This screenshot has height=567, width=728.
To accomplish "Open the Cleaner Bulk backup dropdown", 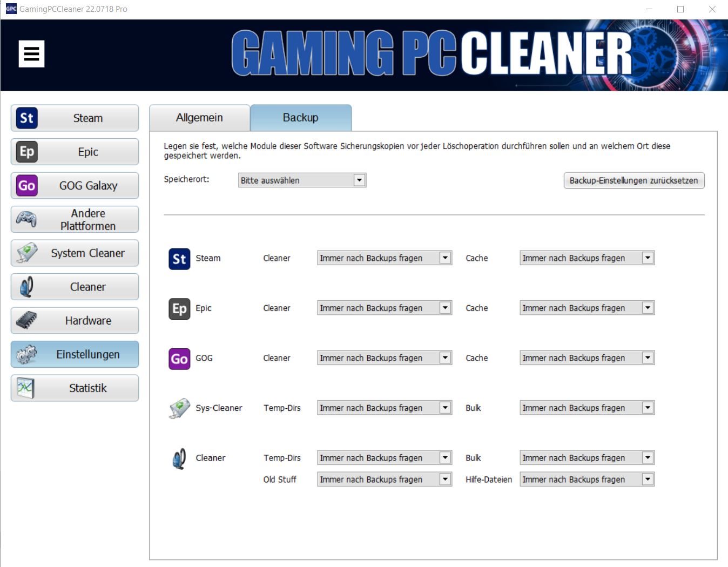I will coord(587,458).
